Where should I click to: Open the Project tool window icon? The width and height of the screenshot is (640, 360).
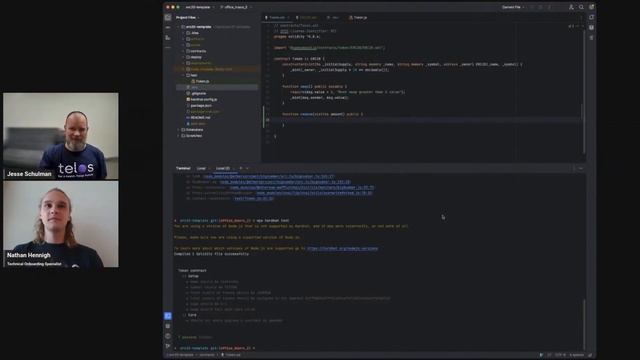coord(168,18)
